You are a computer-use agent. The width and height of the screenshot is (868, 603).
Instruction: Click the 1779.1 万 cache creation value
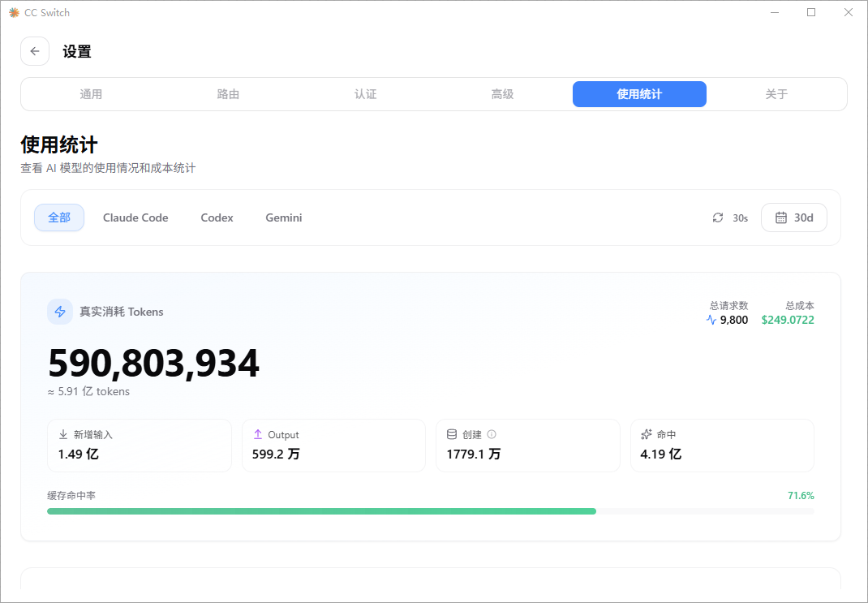coord(473,454)
